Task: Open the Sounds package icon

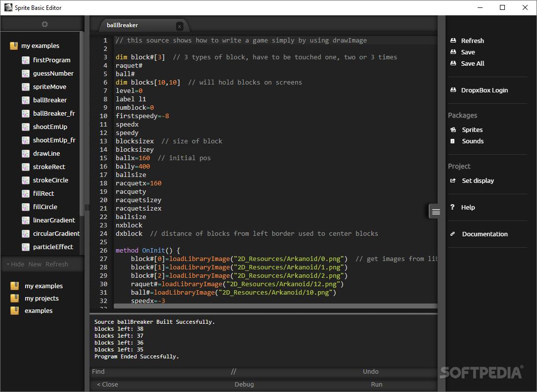Action: (452, 141)
